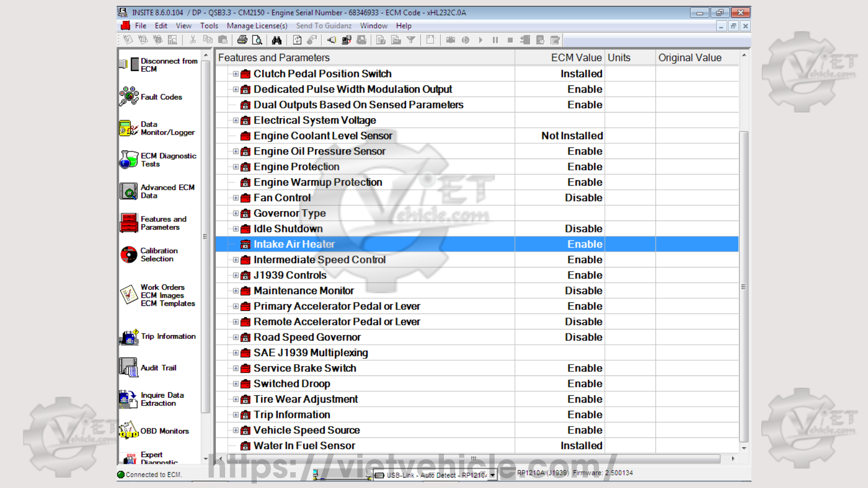Expand the Engine Protection parameters
Viewport: 868px width, 488px height.
(x=236, y=167)
